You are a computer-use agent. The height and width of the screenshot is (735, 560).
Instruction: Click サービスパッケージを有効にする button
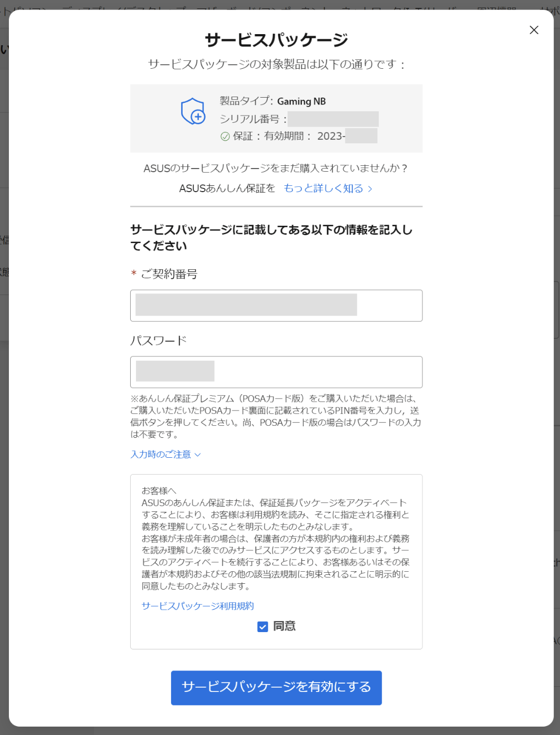click(276, 688)
